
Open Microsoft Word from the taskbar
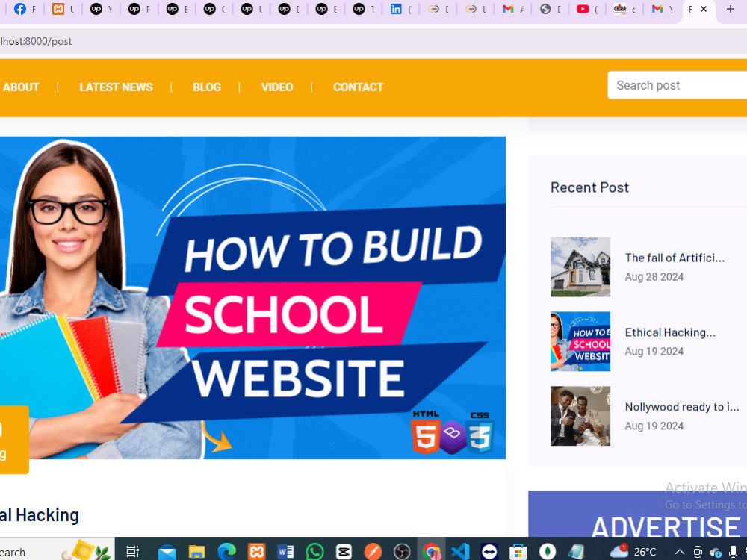pyautogui.click(x=285, y=552)
